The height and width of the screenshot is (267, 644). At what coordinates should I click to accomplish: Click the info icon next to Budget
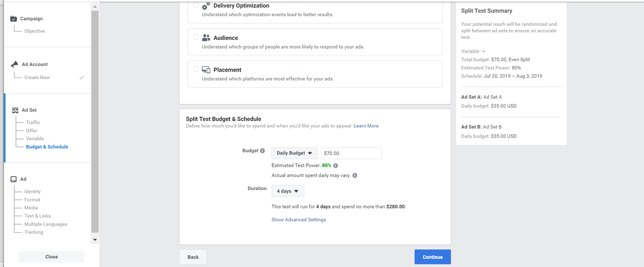click(x=262, y=151)
